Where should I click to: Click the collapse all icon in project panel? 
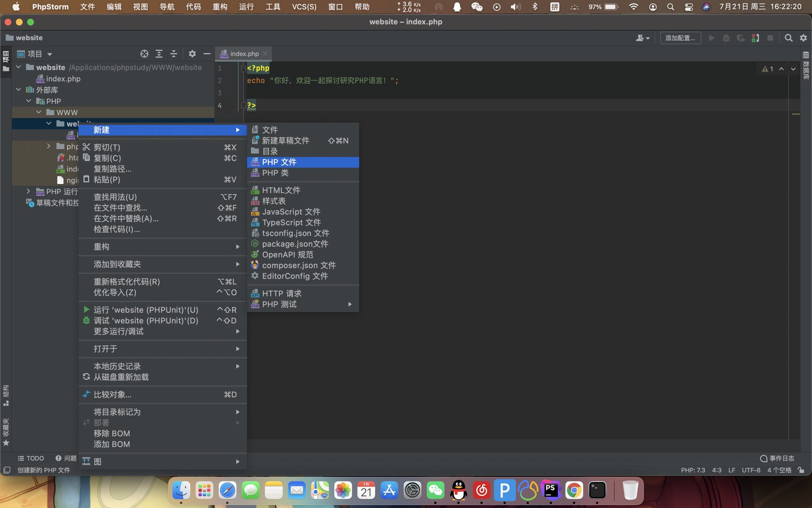[173, 54]
